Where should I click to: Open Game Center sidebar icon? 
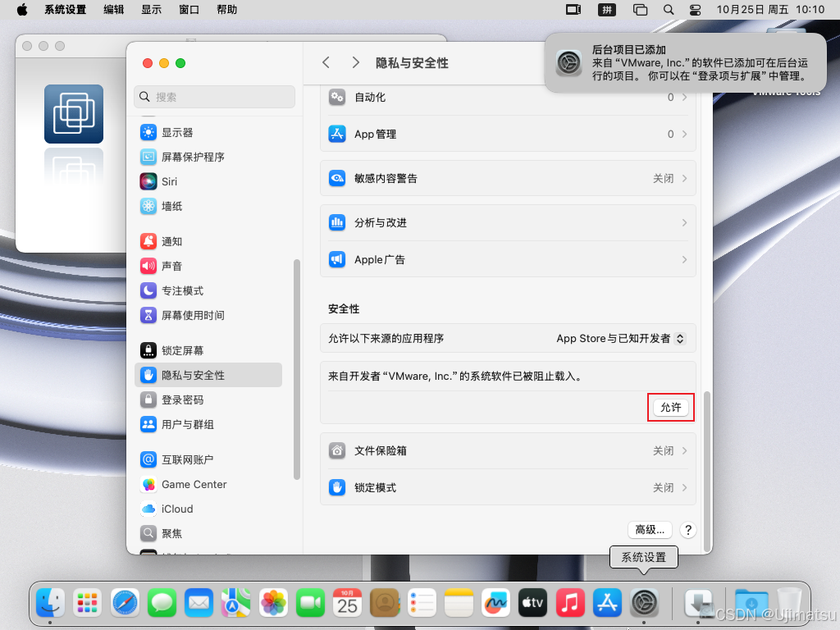(148, 485)
